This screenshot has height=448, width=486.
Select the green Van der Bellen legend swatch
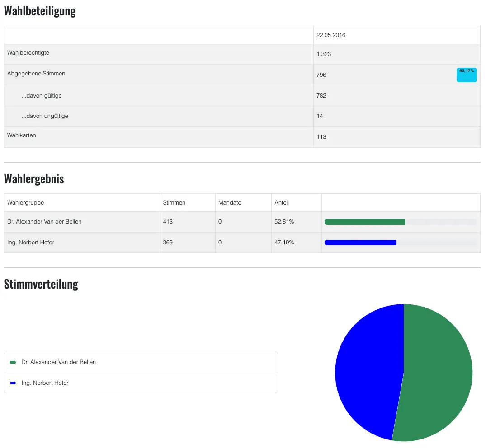pyautogui.click(x=13, y=362)
